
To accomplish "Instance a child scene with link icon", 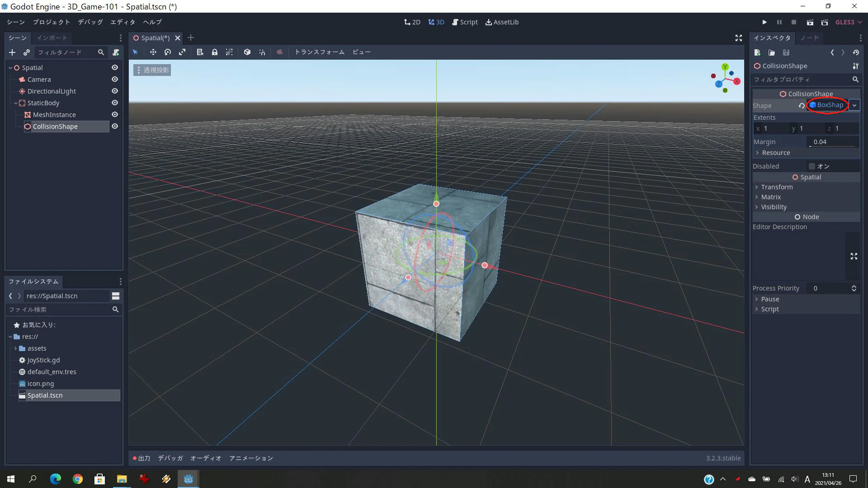I will point(27,52).
